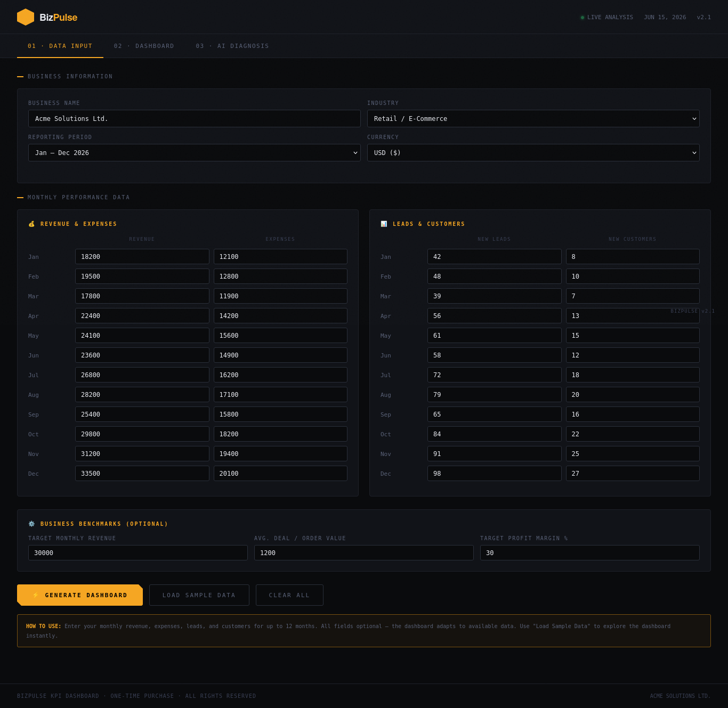Image resolution: width=728 pixels, height=708 pixels.
Task: Click the Nov revenue field 31200
Action: pyautogui.click(x=142, y=454)
